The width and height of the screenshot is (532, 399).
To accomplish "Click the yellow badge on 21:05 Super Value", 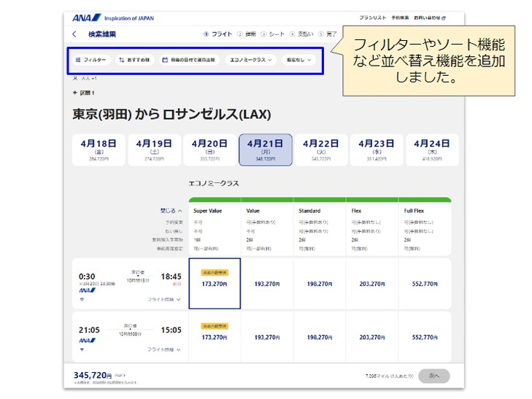I will (215, 326).
